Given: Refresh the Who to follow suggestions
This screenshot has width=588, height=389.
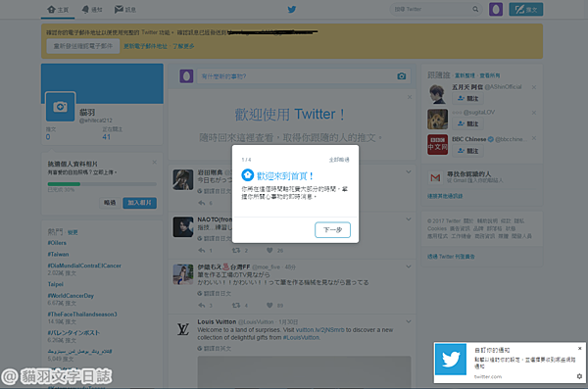Looking at the screenshot, I should 465,75.
